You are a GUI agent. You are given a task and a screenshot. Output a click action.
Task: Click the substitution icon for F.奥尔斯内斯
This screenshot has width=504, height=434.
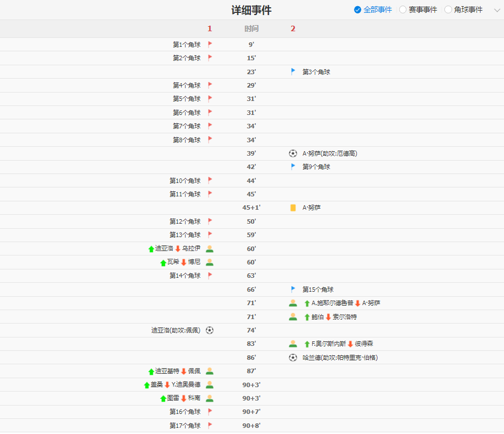coord(293,344)
